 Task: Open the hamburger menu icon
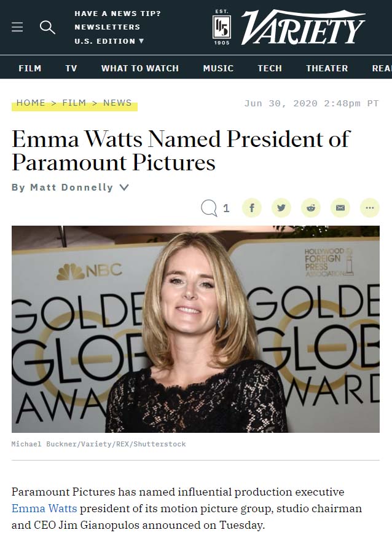(17, 27)
